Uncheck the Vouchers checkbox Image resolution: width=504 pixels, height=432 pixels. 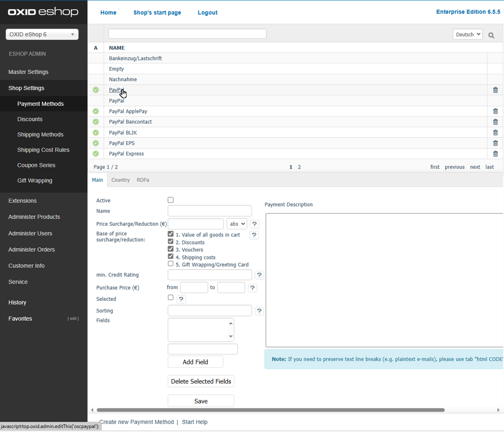point(171,249)
